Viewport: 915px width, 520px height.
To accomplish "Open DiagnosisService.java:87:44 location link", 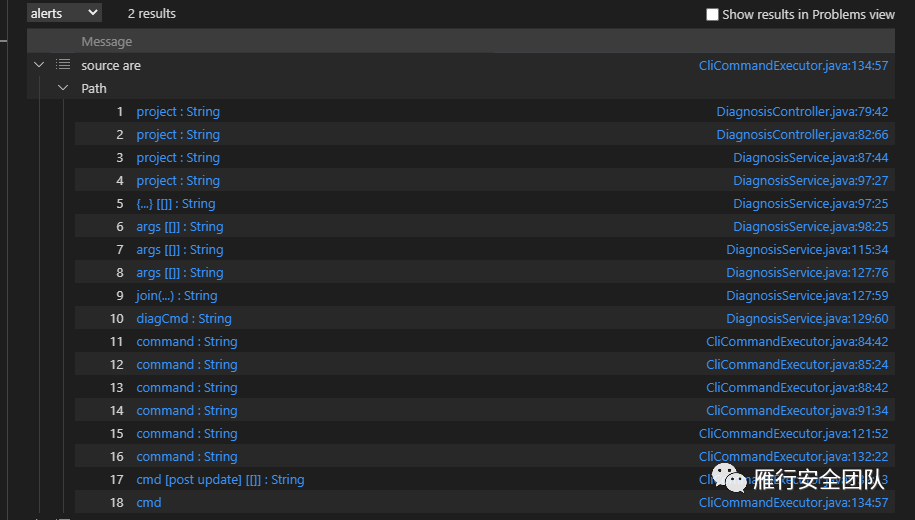I will (x=811, y=158).
